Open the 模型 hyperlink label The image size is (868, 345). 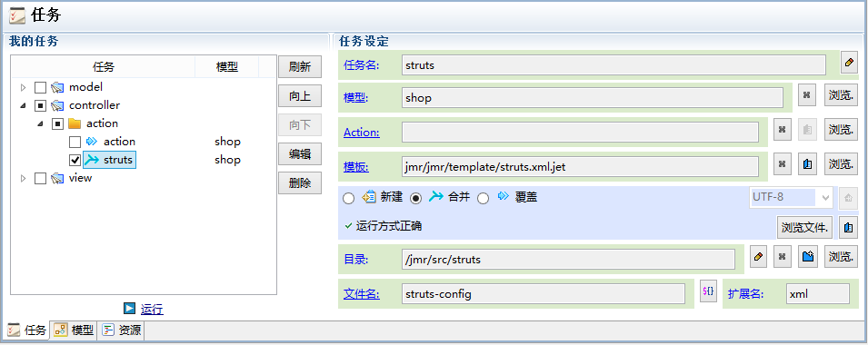tap(356, 98)
